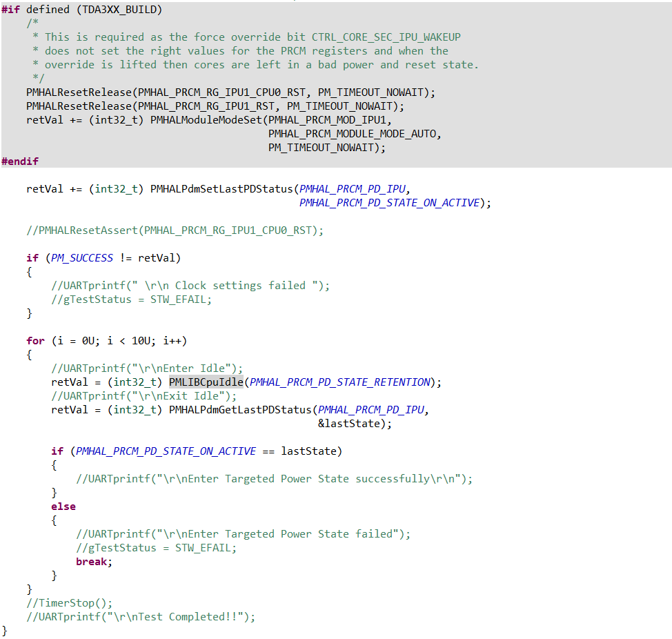Click the final PM_TIMEOUT_NOWAIT argument of PMHALModuleModeSet
The width and height of the screenshot is (672, 639).
(x=321, y=148)
